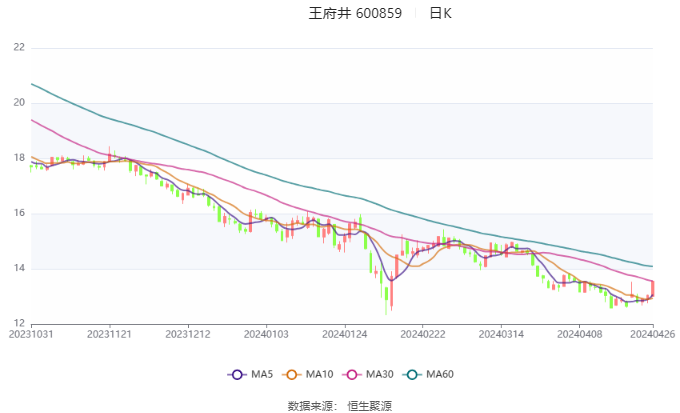The height and width of the screenshot is (413, 680).
Task: Click the x-axis date 20231121
Action: 109,334
